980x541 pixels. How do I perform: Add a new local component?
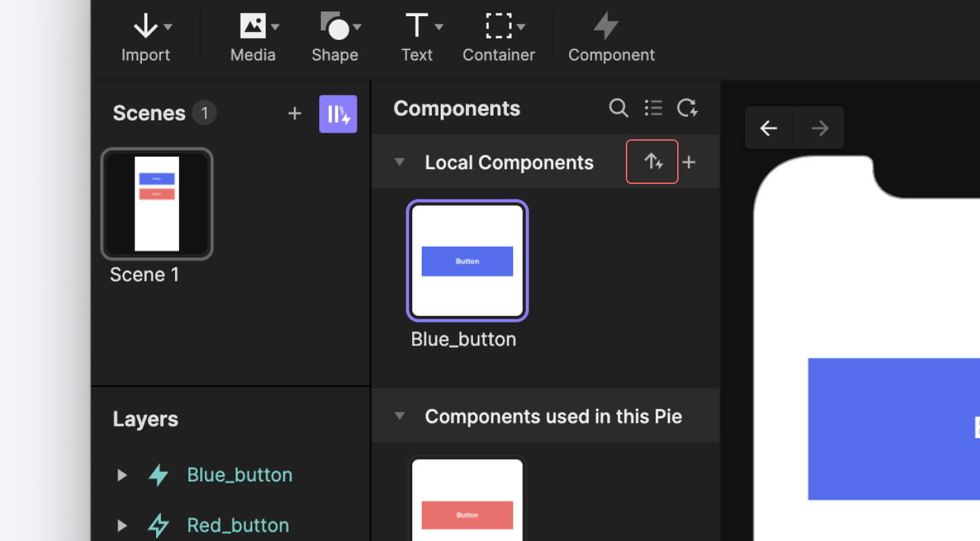689,162
